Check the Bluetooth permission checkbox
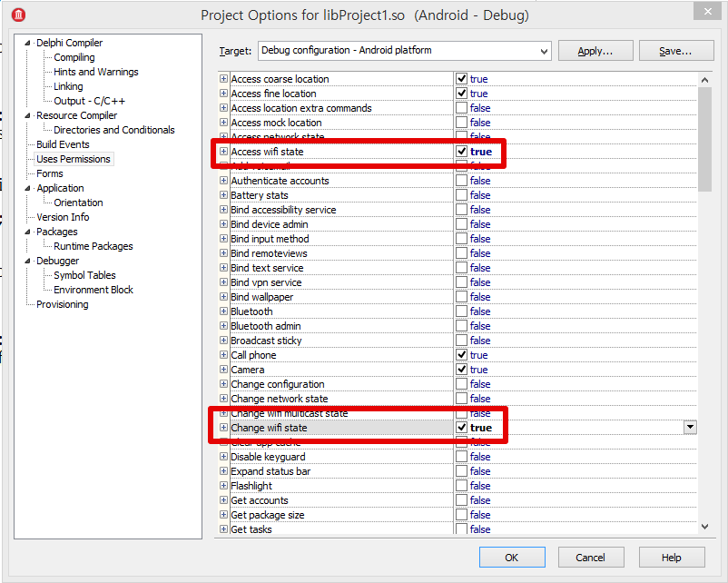The width and height of the screenshot is (728, 583). point(461,311)
